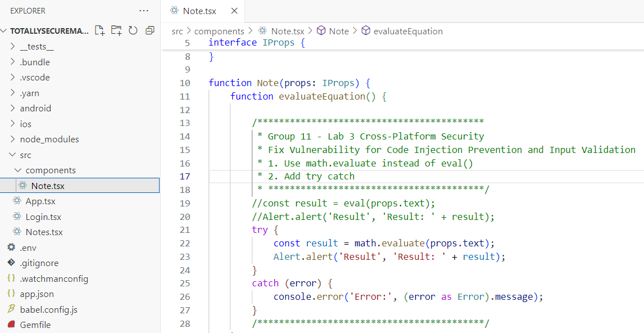Click React icon beside Note.tsx in tree
Image resolution: width=644 pixels, height=333 pixels.
pos(22,186)
